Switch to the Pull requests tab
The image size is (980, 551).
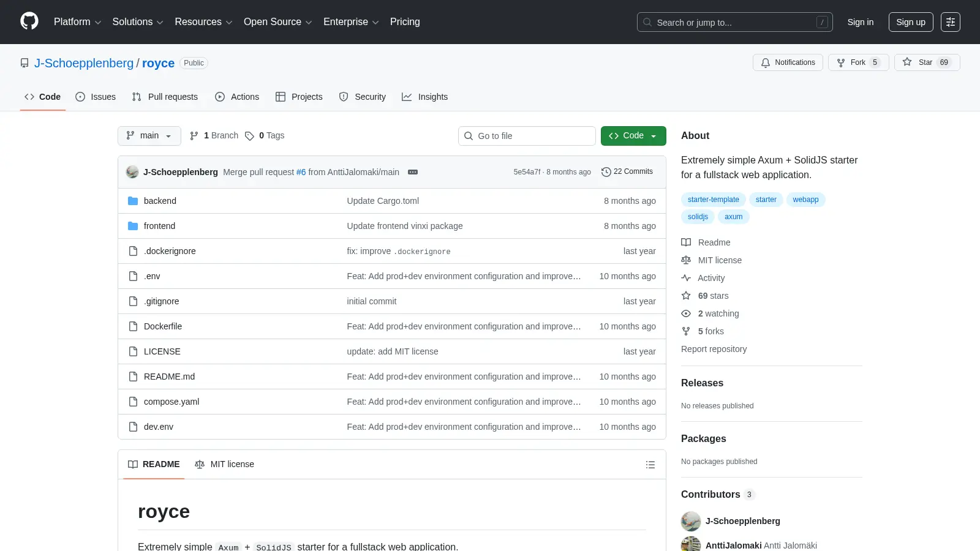(x=165, y=97)
